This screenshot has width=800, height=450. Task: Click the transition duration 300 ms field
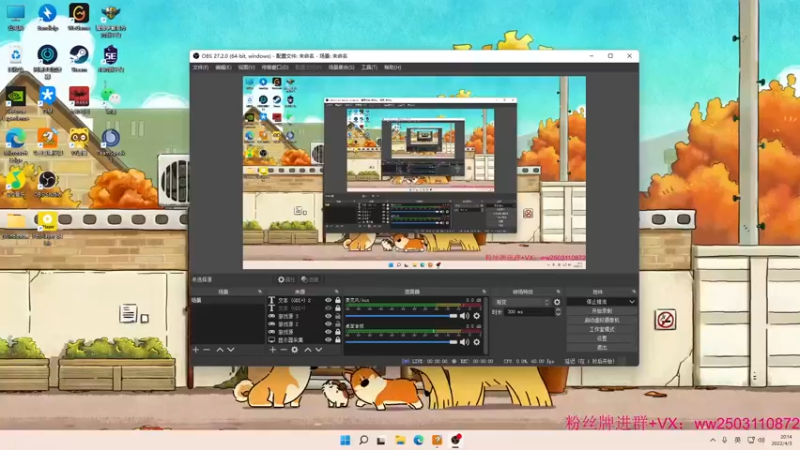529,312
